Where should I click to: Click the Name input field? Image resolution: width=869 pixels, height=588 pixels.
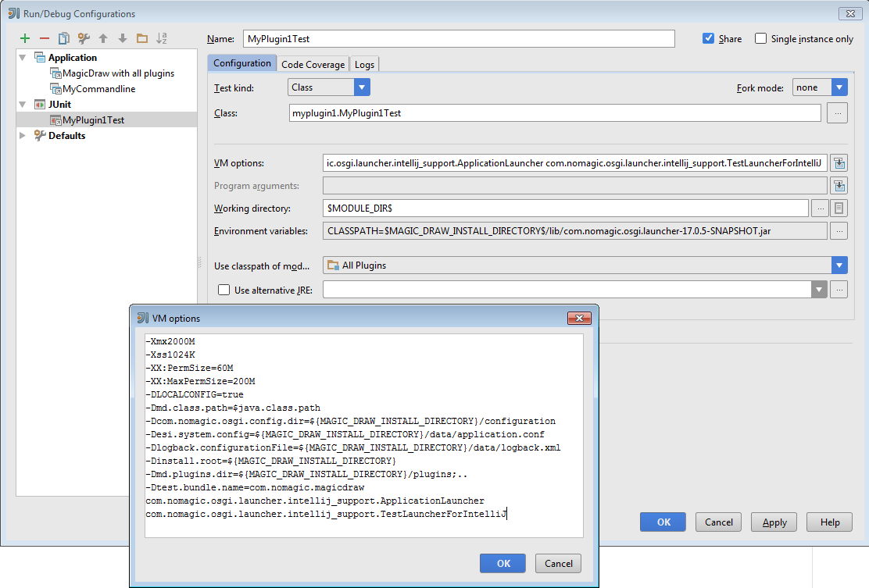(458, 38)
